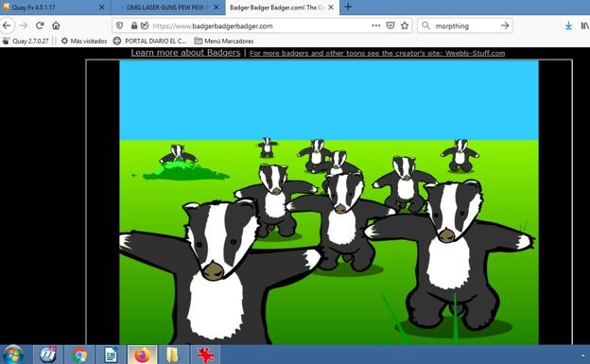Close the Badger Badger Badger tab
Viewport: 590px width, 364px height.
[x=331, y=8]
